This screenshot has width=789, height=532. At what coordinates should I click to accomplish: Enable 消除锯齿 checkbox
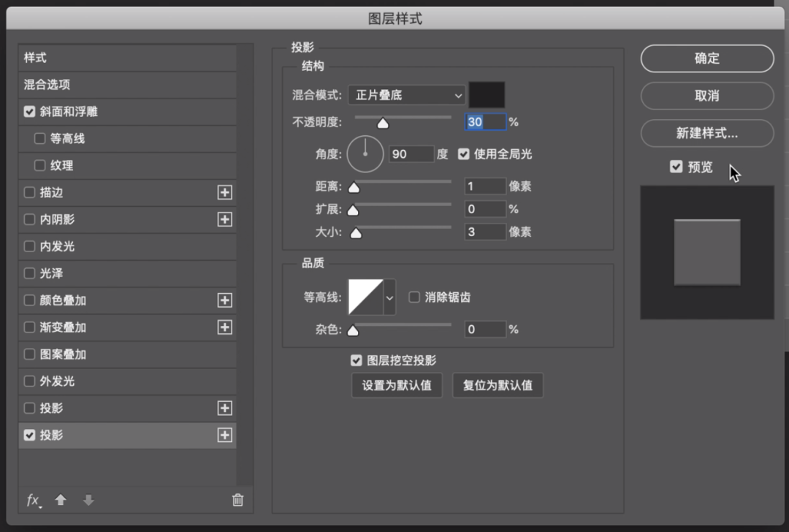click(x=414, y=297)
